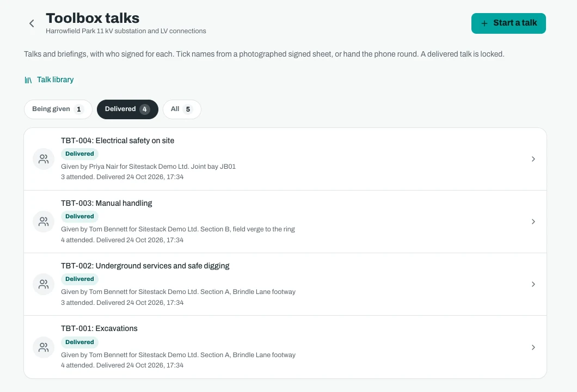Image resolution: width=577 pixels, height=392 pixels.
Task: Open TBT-003: Manual handling title
Action: tap(106, 203)
